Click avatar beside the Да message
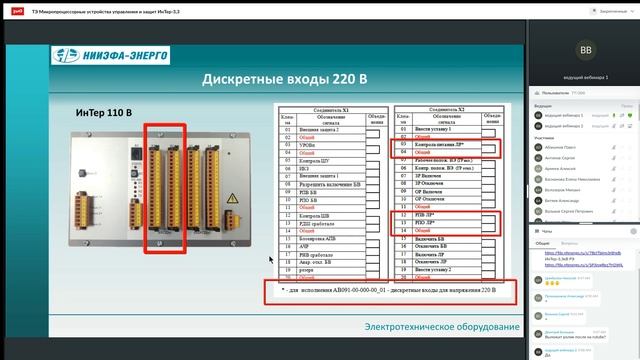Image resolution: width=640 pixels, height=360 pixels. pyautogui.click(x=538, y=352)
